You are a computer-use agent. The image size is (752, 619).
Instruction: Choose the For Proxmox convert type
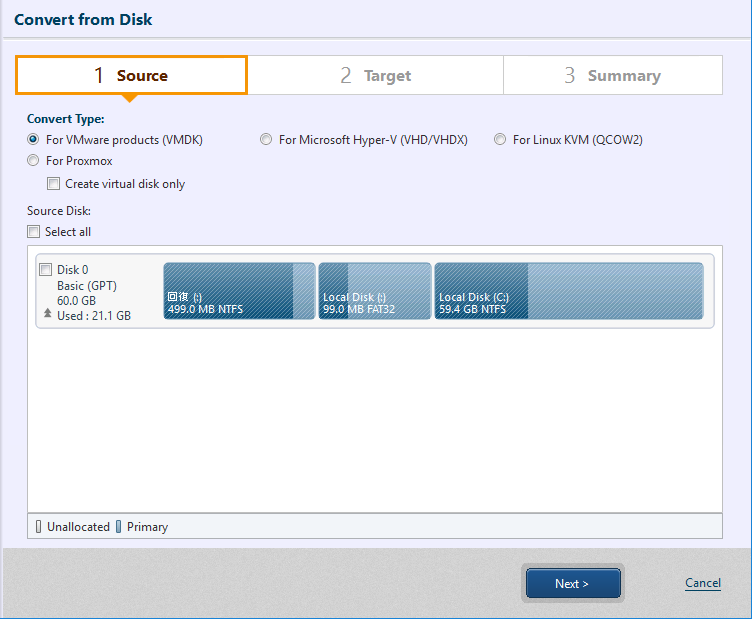coord(33,161)
